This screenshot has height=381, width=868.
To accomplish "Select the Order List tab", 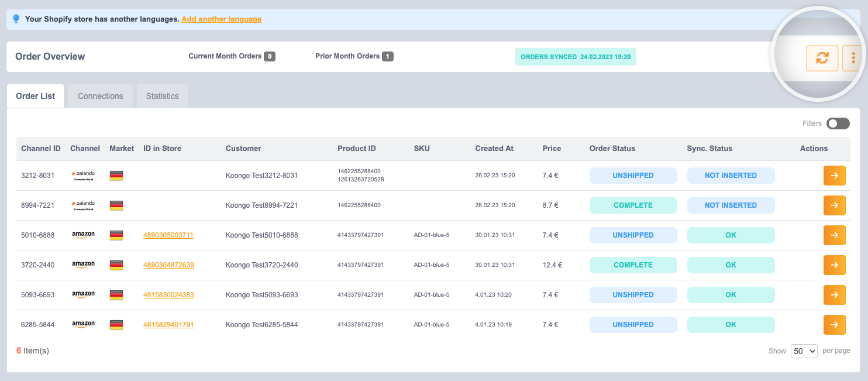I will (x=36, y=96).
